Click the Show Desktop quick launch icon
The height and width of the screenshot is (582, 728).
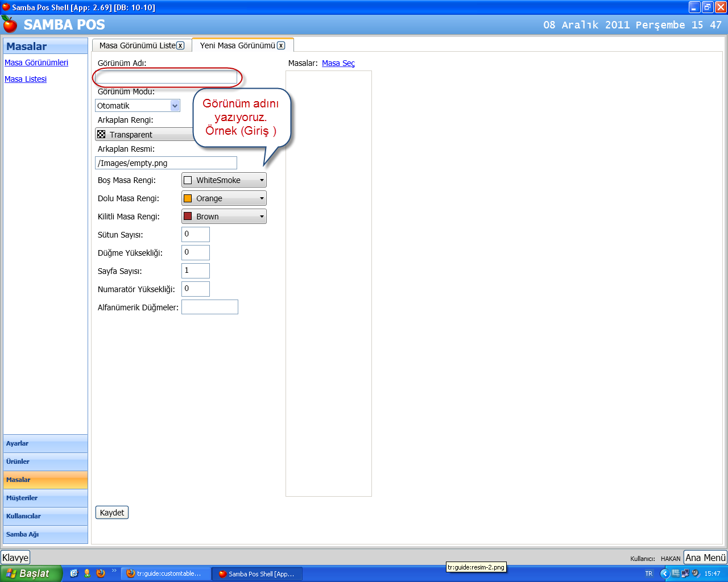pos(74,573)
